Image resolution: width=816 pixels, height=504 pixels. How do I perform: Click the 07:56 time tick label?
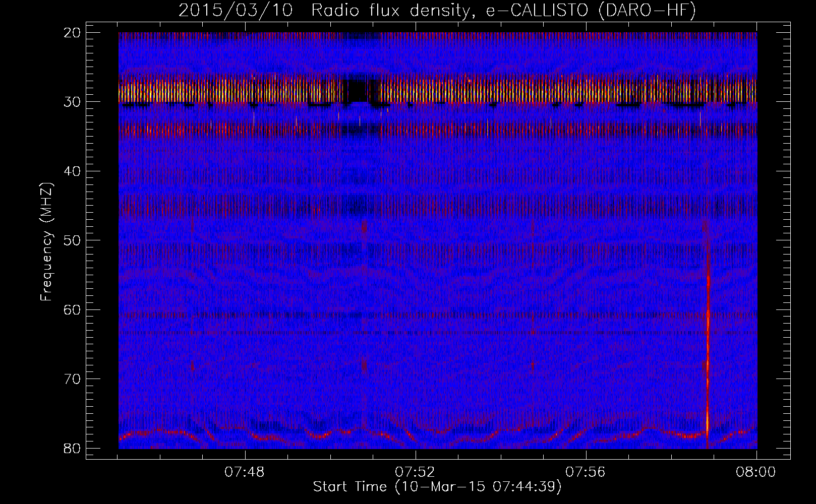[x=586, y=472]
